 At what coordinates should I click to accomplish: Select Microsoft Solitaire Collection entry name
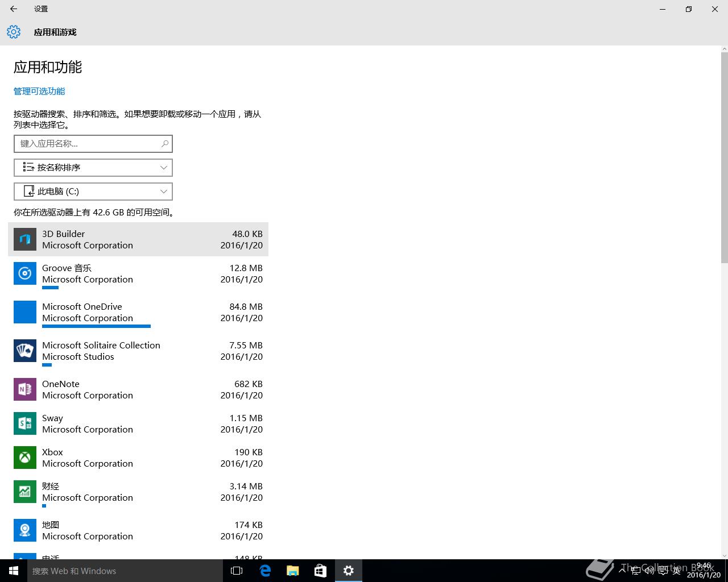point(101,345)
